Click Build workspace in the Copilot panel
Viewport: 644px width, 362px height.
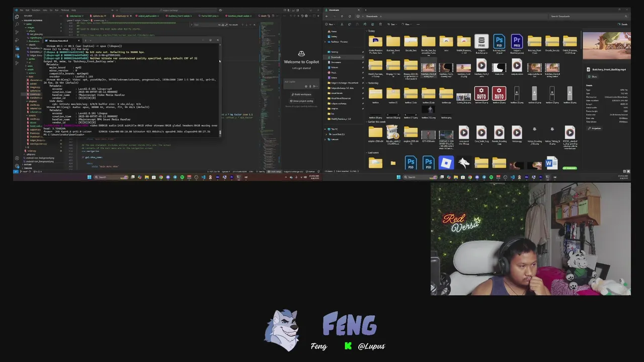pos(301,95)
